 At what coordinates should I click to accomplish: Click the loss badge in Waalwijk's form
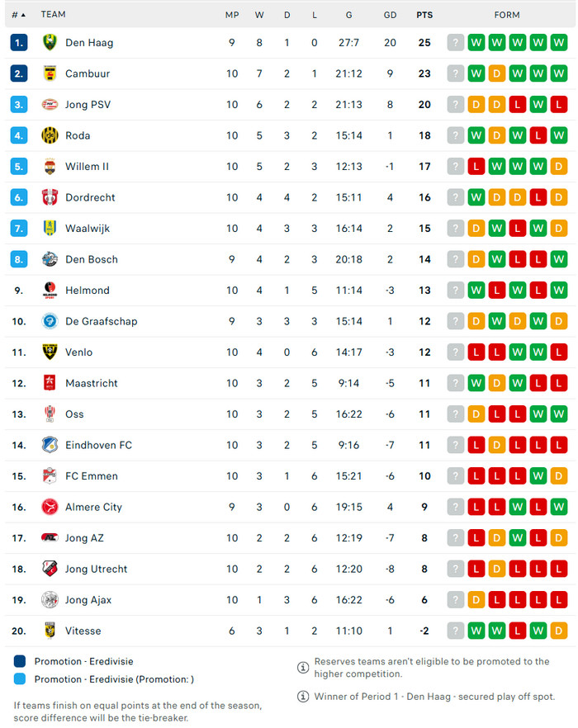coord(518,229)
